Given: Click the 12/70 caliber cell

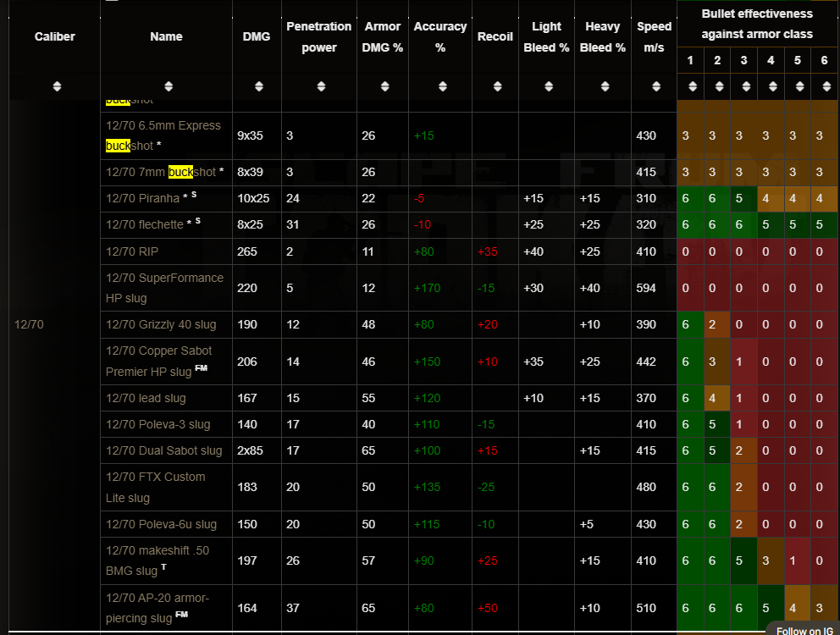Looking at the screenshot, I should (29, 325).
